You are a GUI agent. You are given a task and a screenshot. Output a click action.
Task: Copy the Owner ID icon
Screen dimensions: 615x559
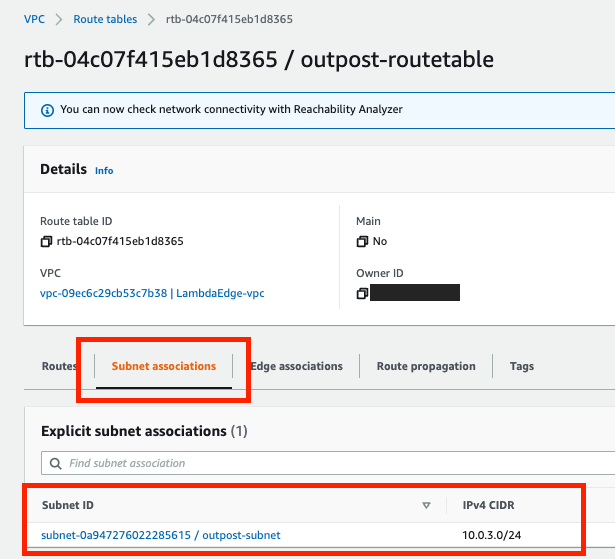(x=362, y=293)
